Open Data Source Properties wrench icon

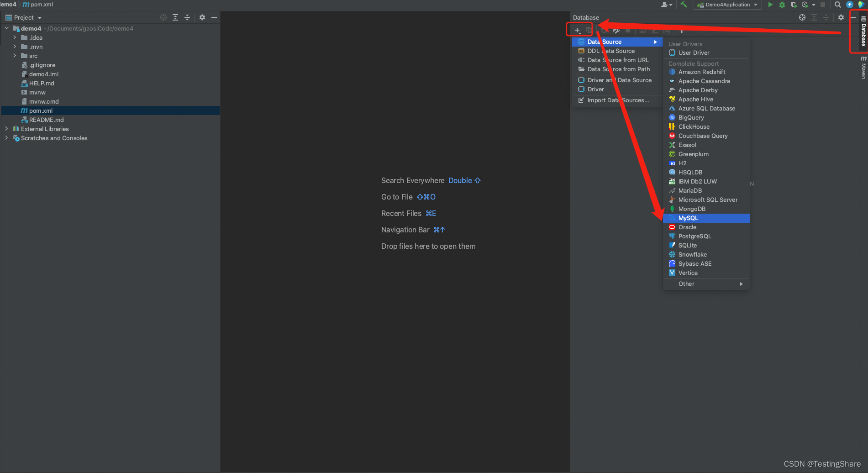pos(616,31)
